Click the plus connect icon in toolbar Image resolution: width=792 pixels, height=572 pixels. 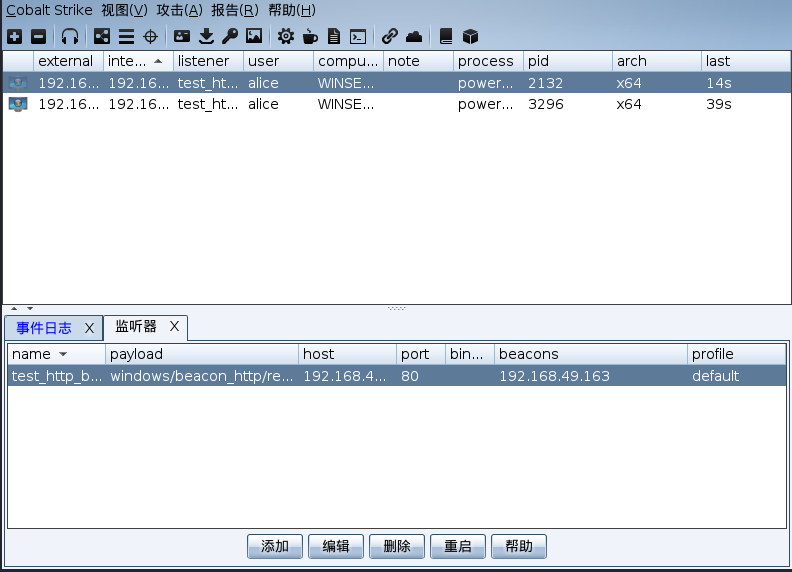tap(14, 36)
